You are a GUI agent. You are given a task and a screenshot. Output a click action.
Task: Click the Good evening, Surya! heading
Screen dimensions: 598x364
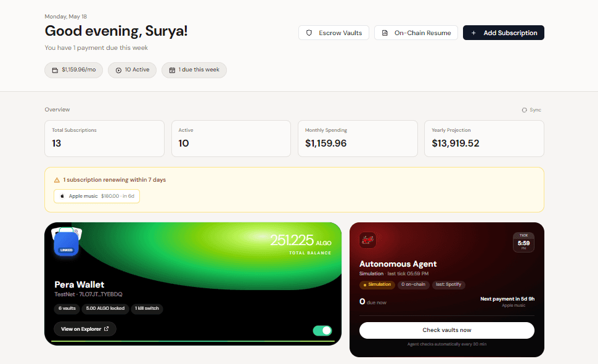116,31
